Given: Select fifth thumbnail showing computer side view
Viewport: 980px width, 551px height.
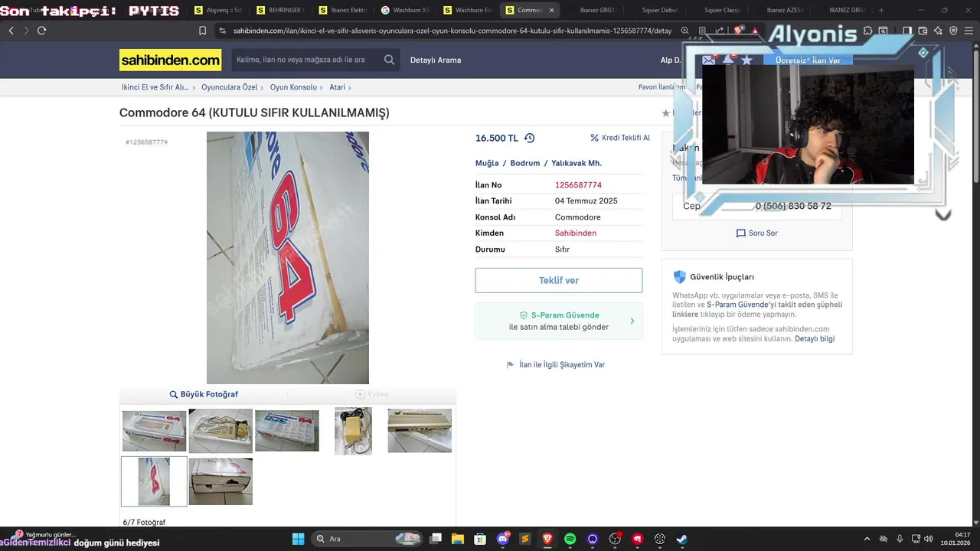Looking at the screenshot, I should pos(420,431).
